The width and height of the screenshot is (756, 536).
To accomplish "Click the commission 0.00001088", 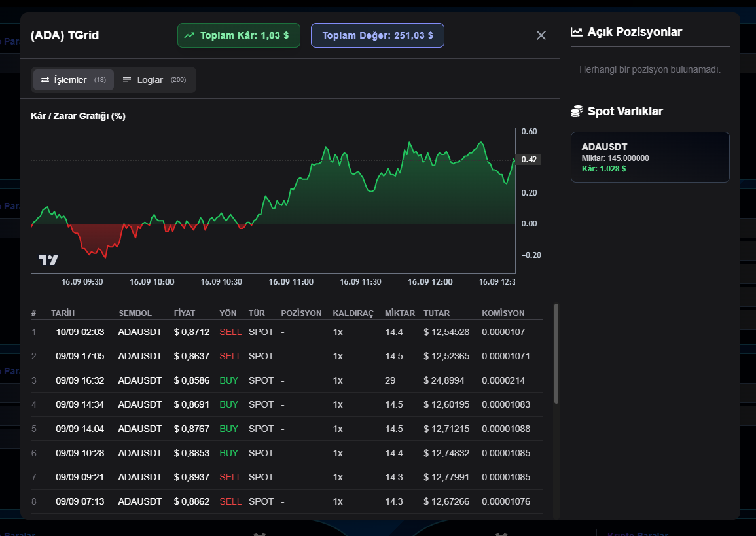I will pos(506,429).
